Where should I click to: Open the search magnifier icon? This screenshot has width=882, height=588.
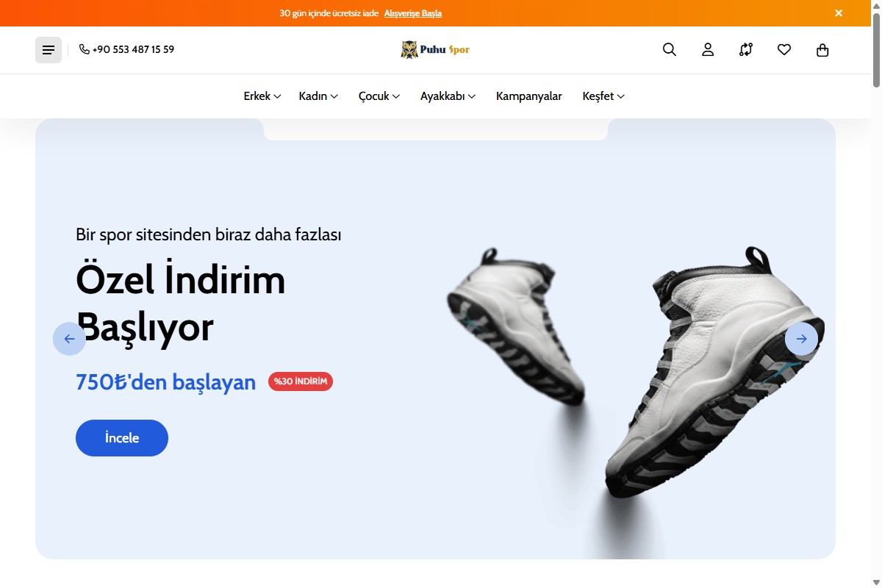pyautogui.click(x=670, y=49)
